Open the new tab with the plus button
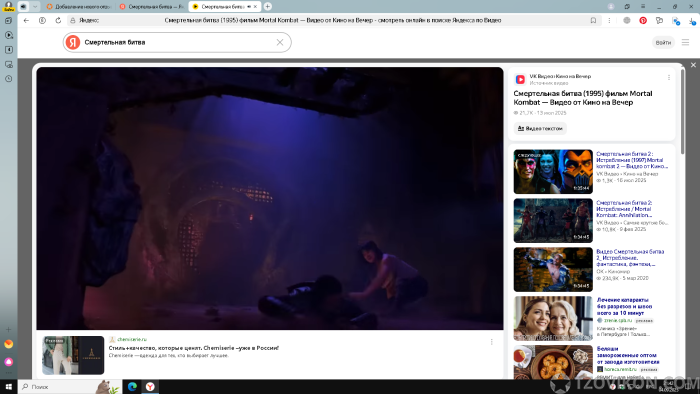Image resolution: width=700 pixels, height=394 pixels. [x=267, y=6]
